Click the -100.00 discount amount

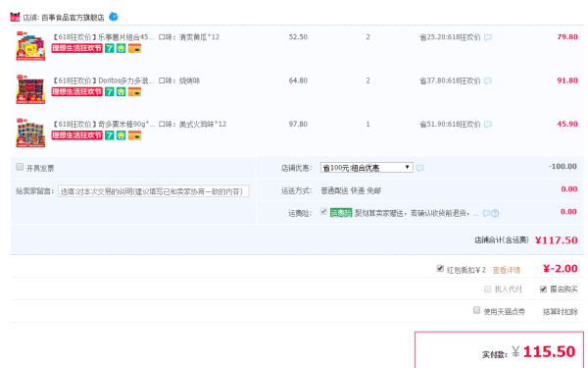[563, 167]
